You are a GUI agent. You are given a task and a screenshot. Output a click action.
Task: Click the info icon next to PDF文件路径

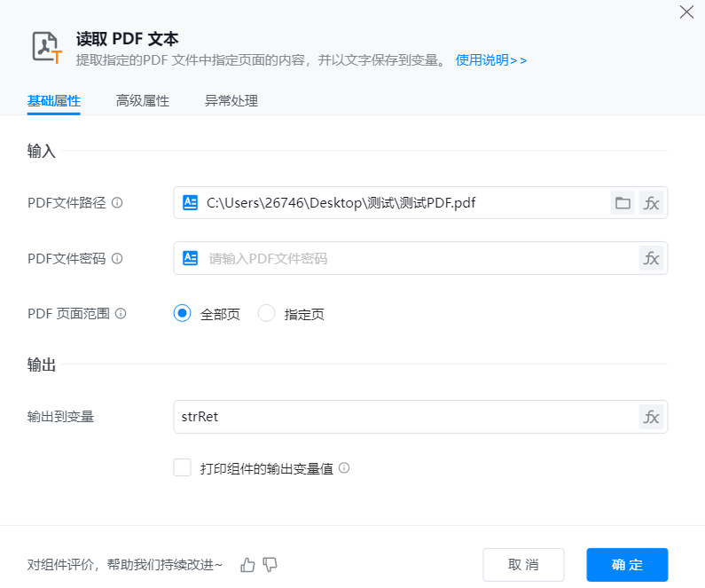tap(117, 203)
